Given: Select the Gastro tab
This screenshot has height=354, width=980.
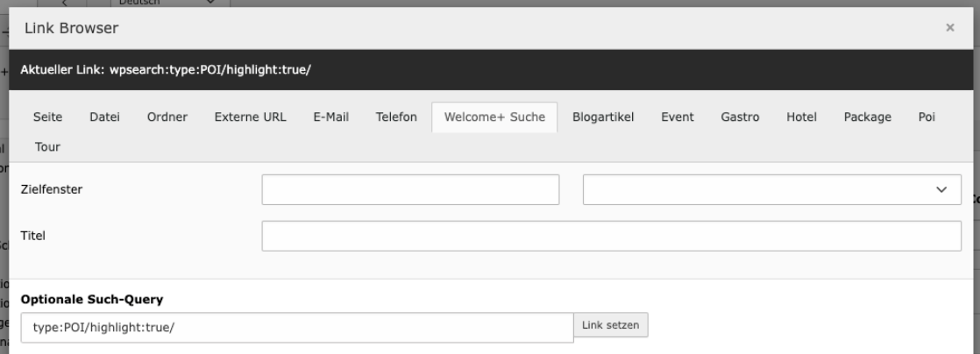Looking at the screenshot, I should (x=740, y=117).
